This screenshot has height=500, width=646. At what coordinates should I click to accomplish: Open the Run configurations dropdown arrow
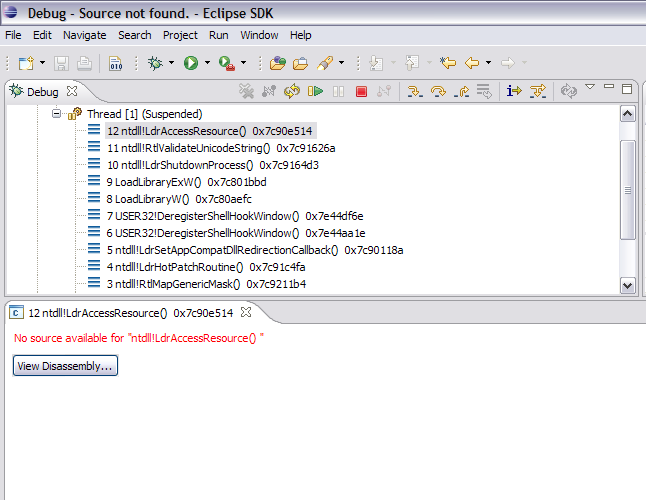(x=207, y=63)
